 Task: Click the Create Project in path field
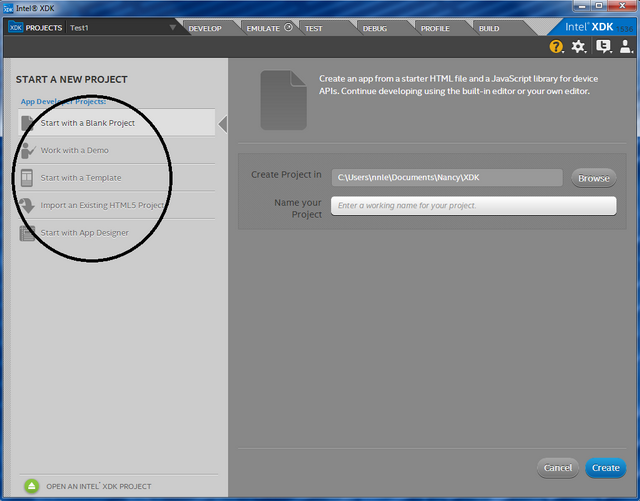pyautogui.click(x=447, y=178)
